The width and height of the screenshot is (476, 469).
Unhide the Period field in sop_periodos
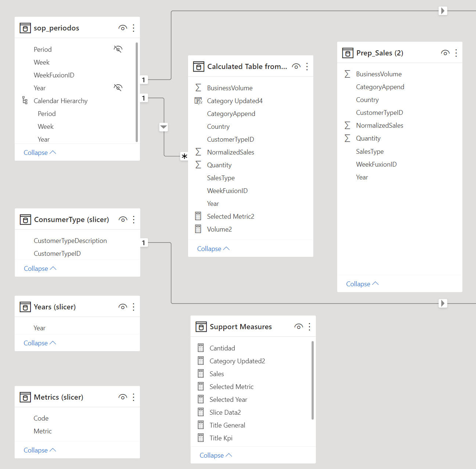pos(118,49)
